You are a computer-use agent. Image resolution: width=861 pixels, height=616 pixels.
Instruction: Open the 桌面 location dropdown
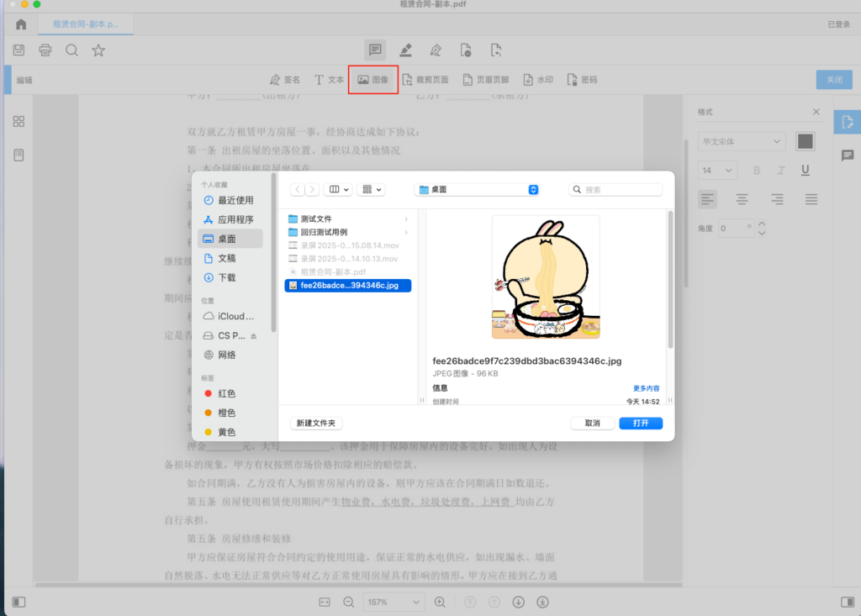(x=478, y=190)
